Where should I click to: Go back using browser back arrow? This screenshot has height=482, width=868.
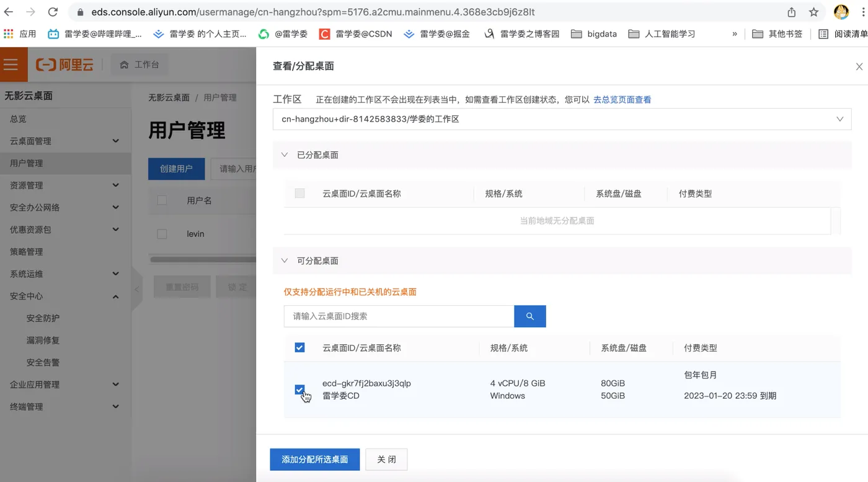(x=9, y=12)
